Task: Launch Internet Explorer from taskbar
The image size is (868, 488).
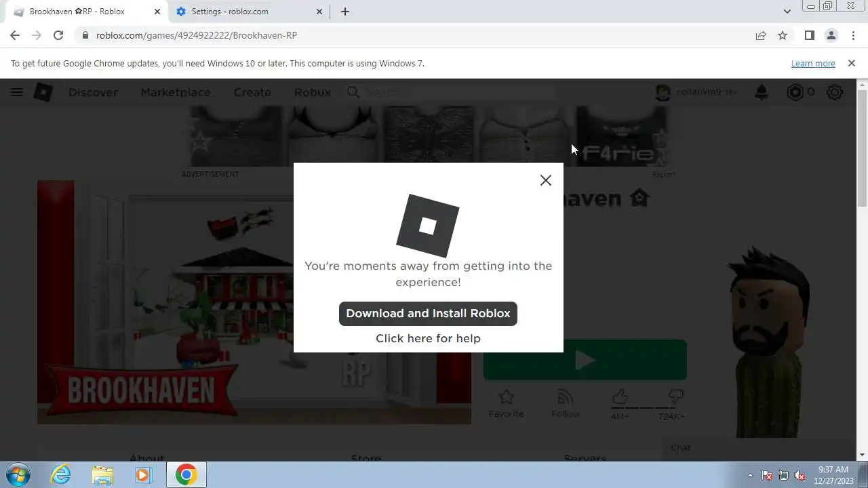Action: 61,475
